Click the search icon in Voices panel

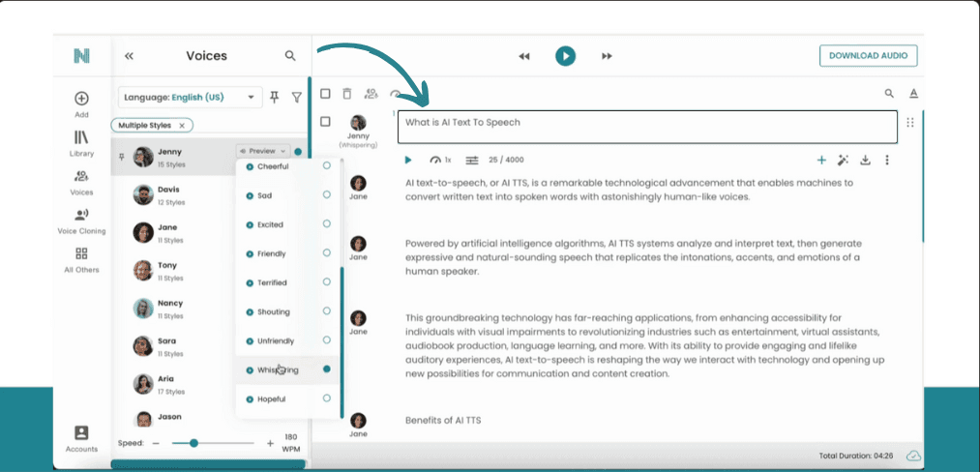[x=290, y=56]
